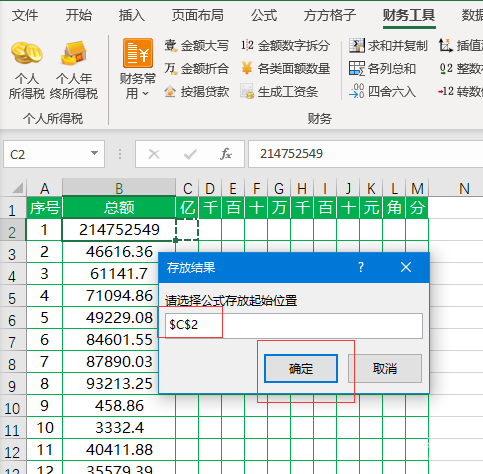The width and height of the screenshot is (483, 474).
Task: Click the formula bar cancel X icon
Action: [154, 154]
